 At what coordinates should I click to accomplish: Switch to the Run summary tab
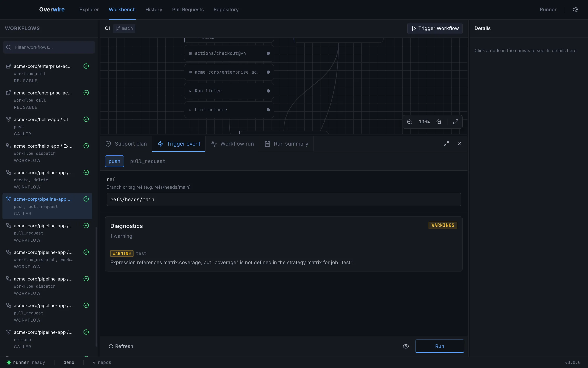[x=286, y=144]
